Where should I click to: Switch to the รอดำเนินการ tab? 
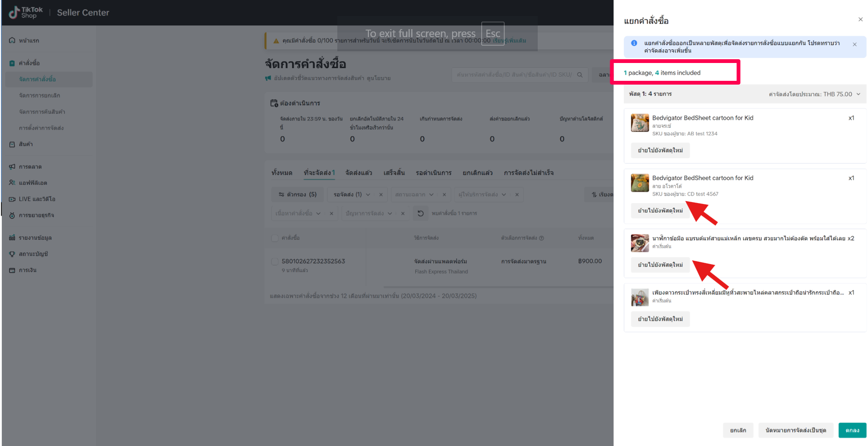point(433,173)
